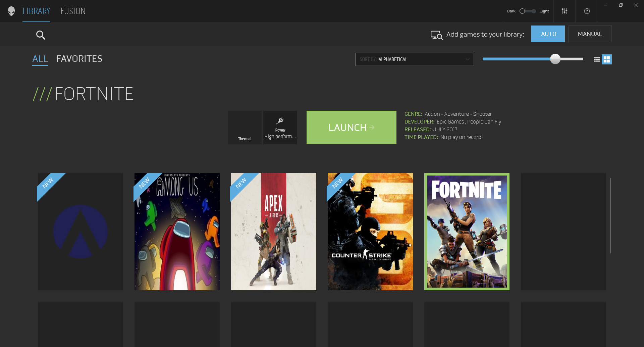Screen dimensions: 644x347
Task: Switch to list view layout
Action: click(x=597, y=59)
